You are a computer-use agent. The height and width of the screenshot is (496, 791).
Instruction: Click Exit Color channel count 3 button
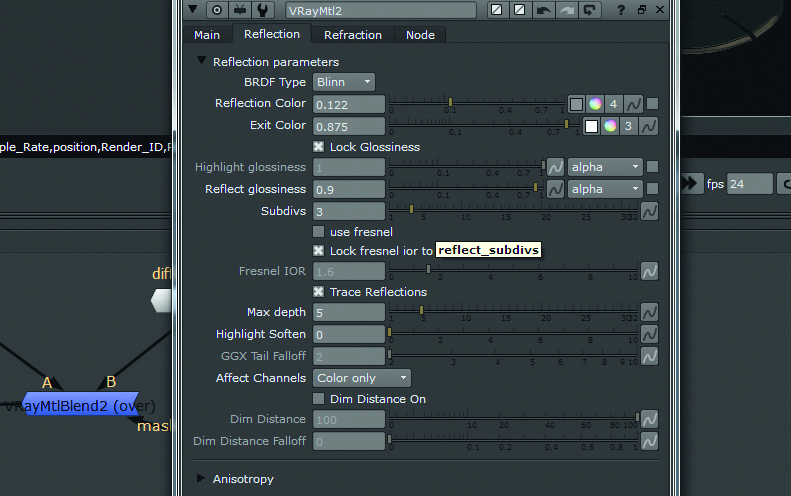(x=629, y=126)
